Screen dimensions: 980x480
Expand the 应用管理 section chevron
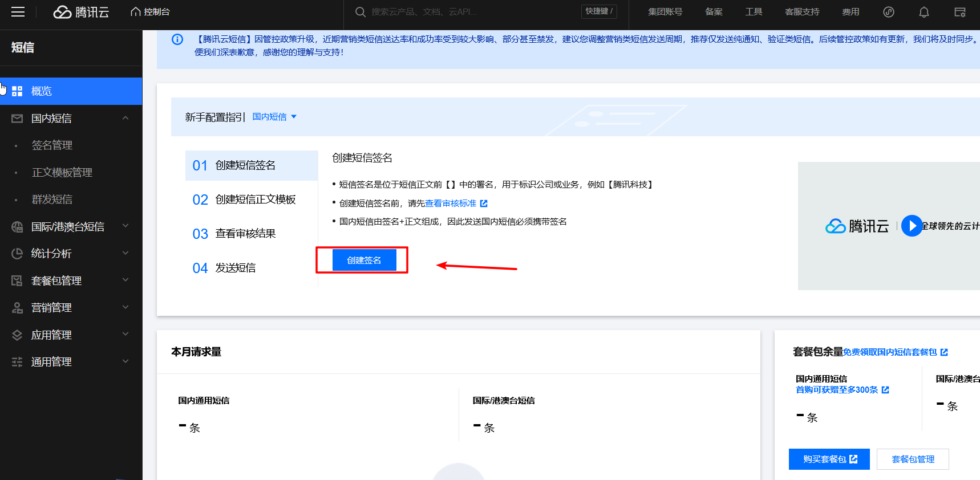(x=125, y=333)
